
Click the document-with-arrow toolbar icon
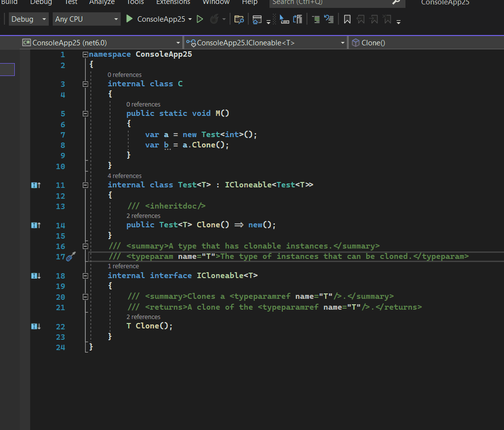[298, 19]
